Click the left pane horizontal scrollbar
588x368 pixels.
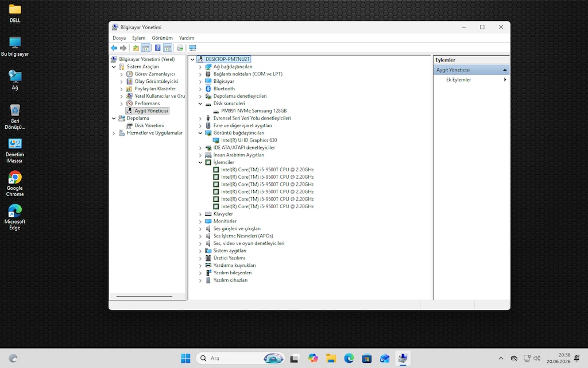pos(144,296)
